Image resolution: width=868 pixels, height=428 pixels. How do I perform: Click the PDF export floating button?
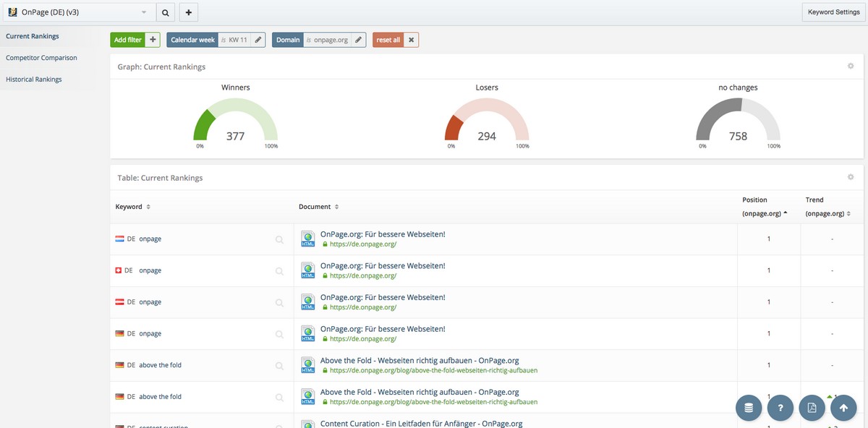click(812, 407)
